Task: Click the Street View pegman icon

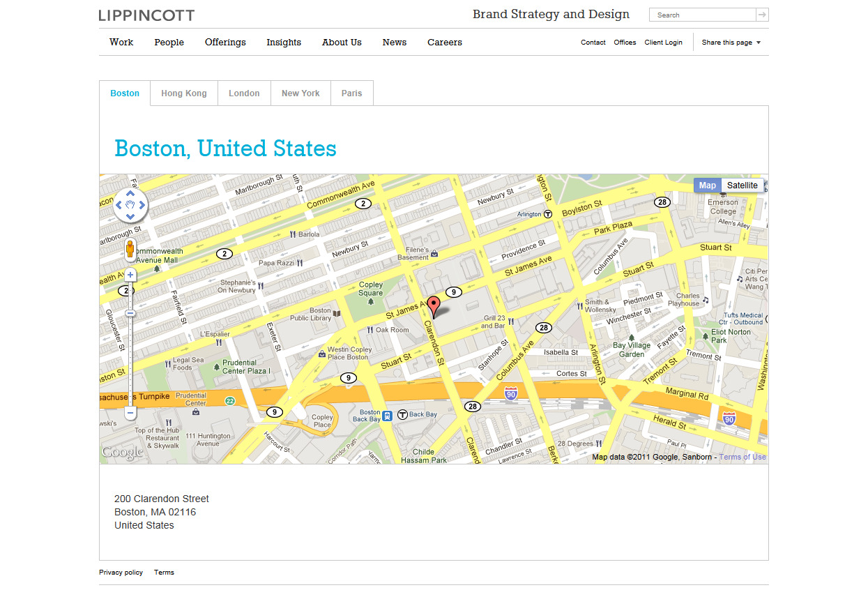Action: coord(130,249)
